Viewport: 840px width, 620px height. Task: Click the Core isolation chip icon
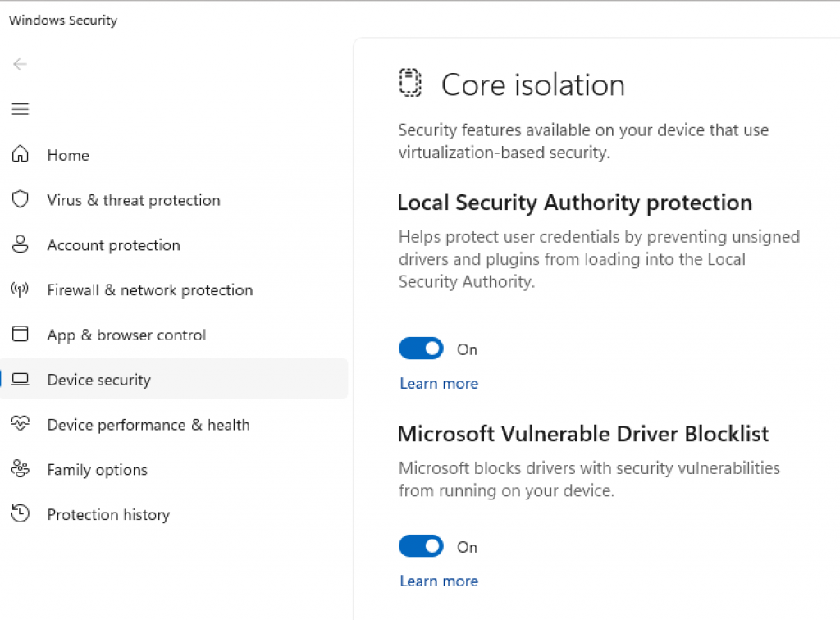410,84
